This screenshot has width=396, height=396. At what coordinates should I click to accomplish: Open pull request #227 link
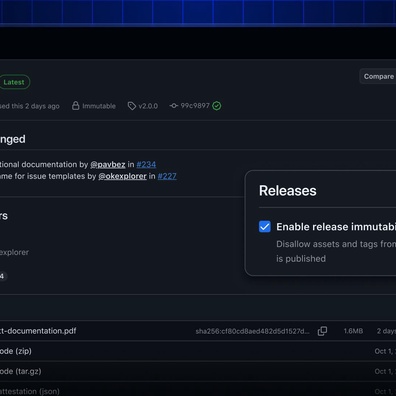[167, 176]
